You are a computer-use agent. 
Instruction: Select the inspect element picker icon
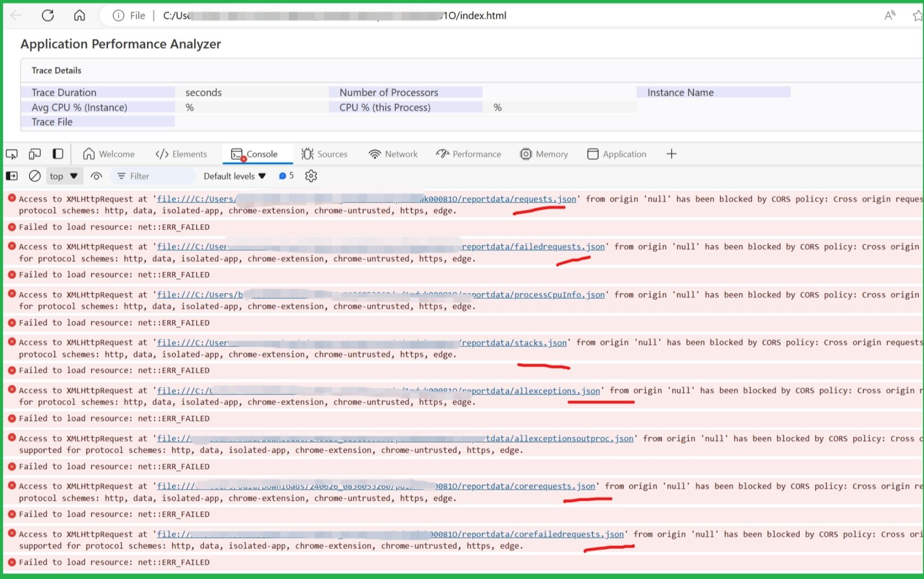tap(12, 154)
